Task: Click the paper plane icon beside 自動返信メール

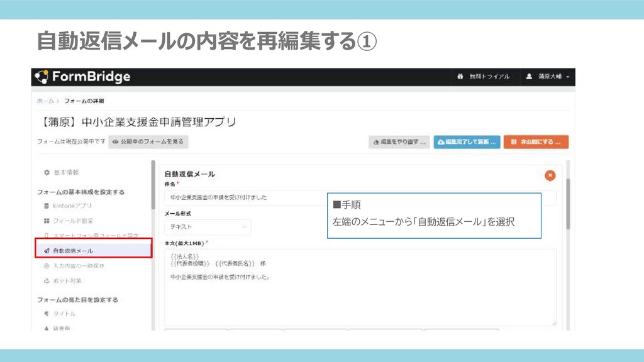Action: [47, 251]
